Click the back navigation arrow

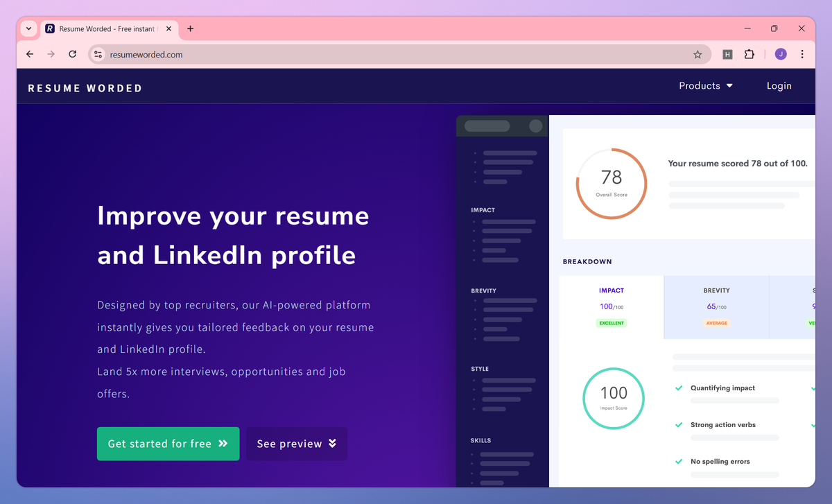29,53
